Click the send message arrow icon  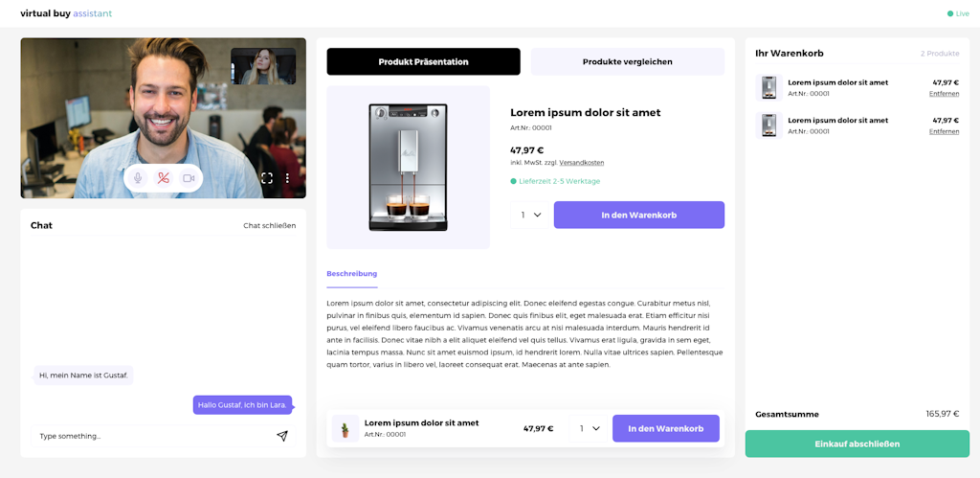click(x=282, y=436)
